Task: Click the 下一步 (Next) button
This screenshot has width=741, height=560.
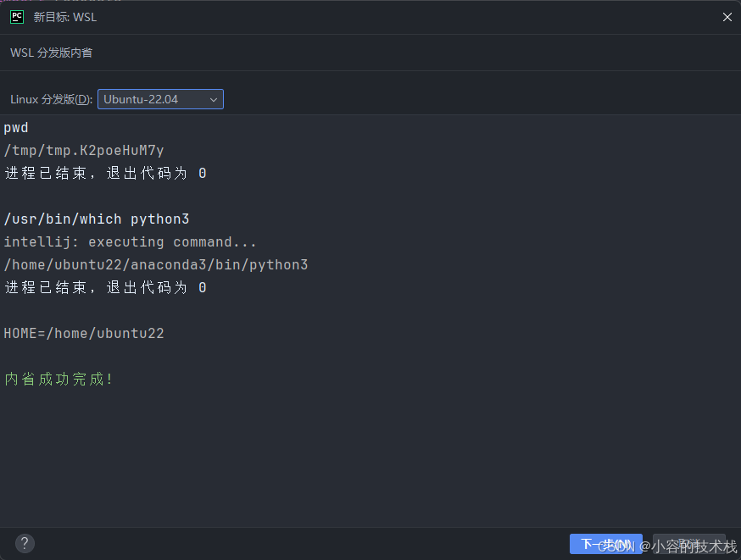Action: [x=606, y=544]
